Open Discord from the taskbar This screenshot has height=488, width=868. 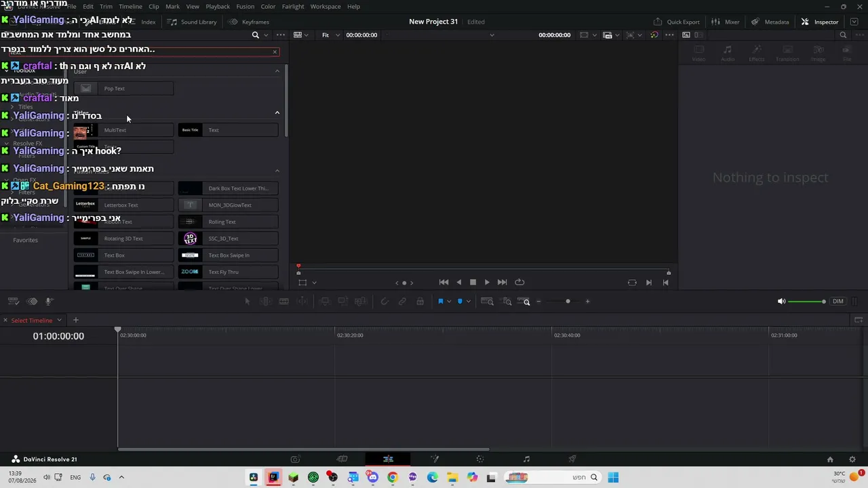coord(372,477)
